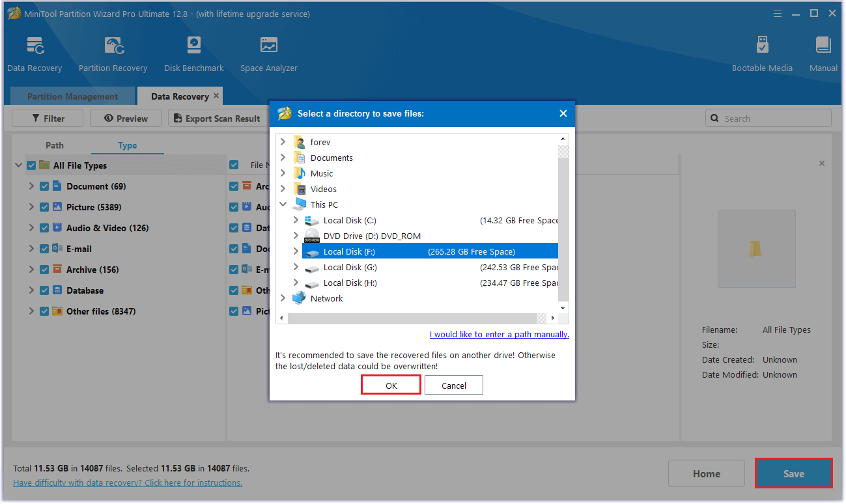The width and height of the screenshot is (846, 504).
Task: Launch the Partition Recovery tool
Action: [113, 46]
